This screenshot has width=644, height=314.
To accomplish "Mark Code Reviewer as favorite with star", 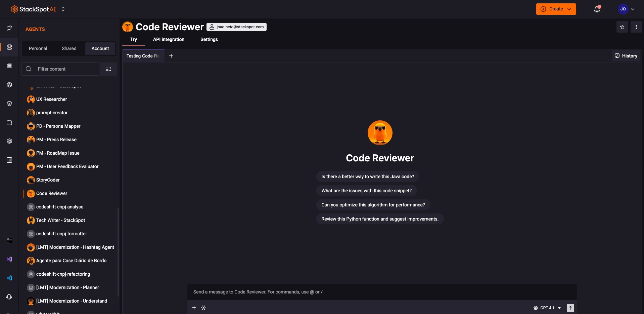I will point(622,27).
